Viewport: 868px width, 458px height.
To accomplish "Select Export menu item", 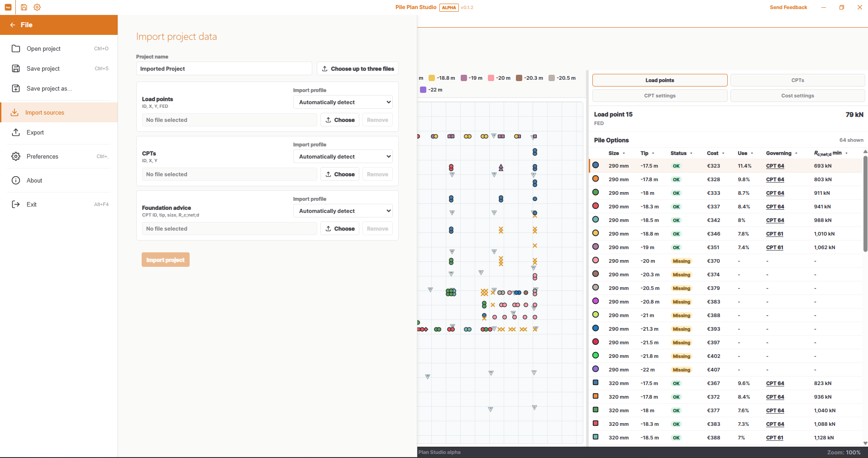I will [x=59, y=132].
